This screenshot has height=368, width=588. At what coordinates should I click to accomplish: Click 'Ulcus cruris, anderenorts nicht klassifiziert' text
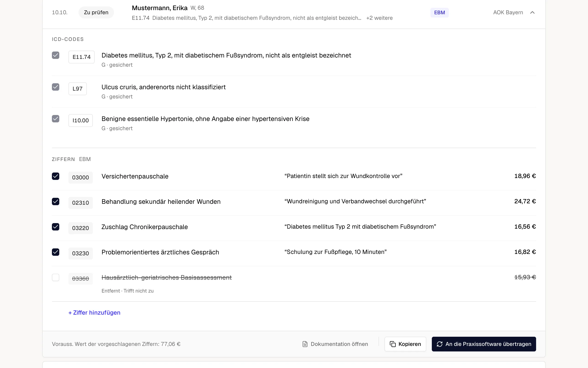click(164, 87)
